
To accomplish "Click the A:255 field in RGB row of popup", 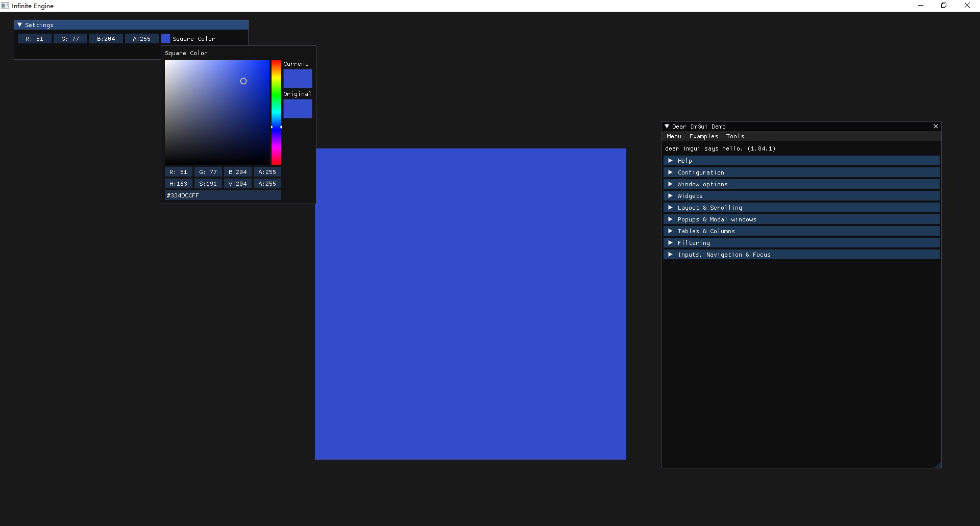I will [267, 172].
